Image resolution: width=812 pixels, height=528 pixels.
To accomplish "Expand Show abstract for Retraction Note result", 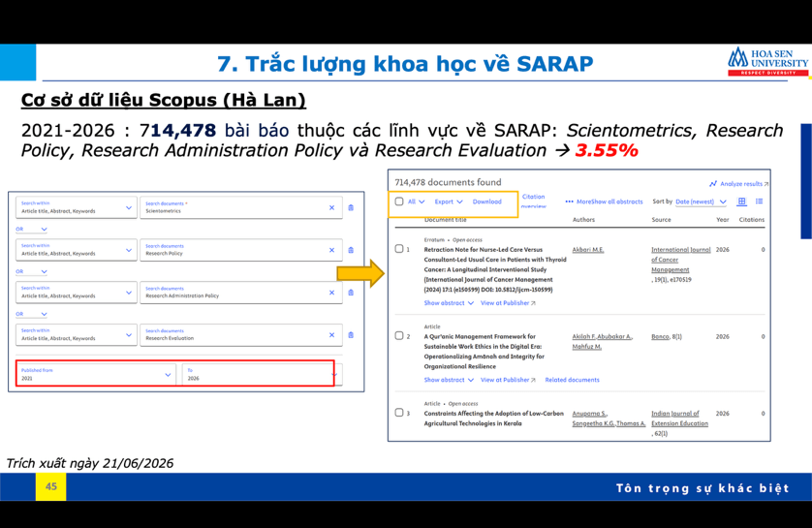I will (x=449, y=303).
